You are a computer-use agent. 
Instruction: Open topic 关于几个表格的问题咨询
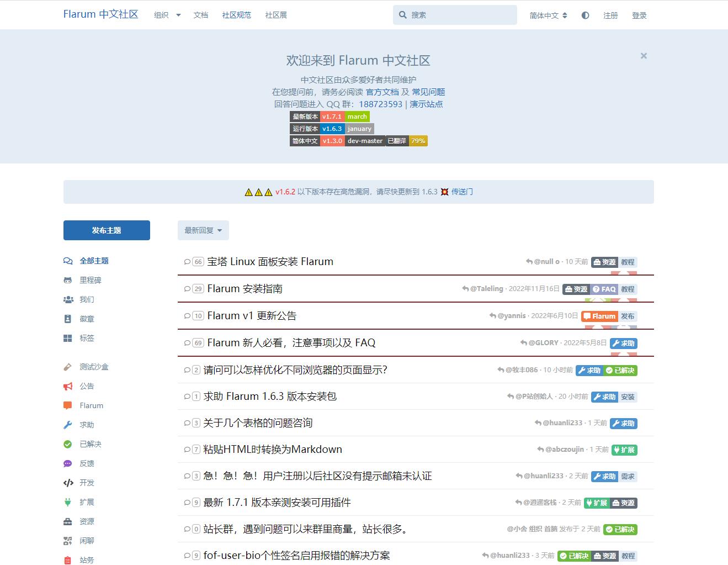click(258, 423)
